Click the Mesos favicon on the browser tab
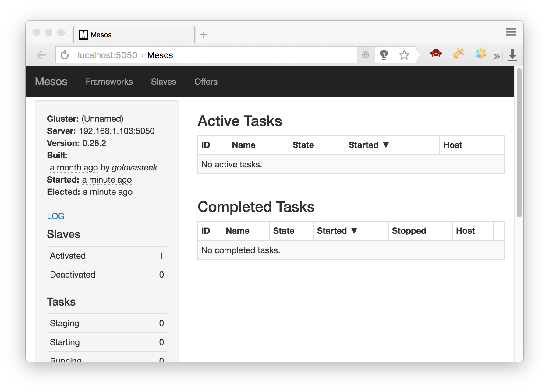Screen dimensions: 549x392 coord(83,34)
